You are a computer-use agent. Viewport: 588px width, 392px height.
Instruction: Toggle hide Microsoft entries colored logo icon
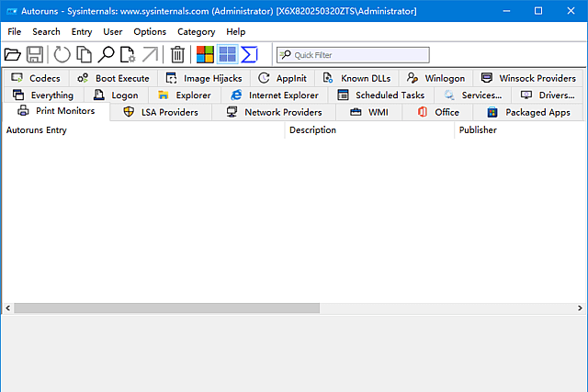(x=205, y=55)
